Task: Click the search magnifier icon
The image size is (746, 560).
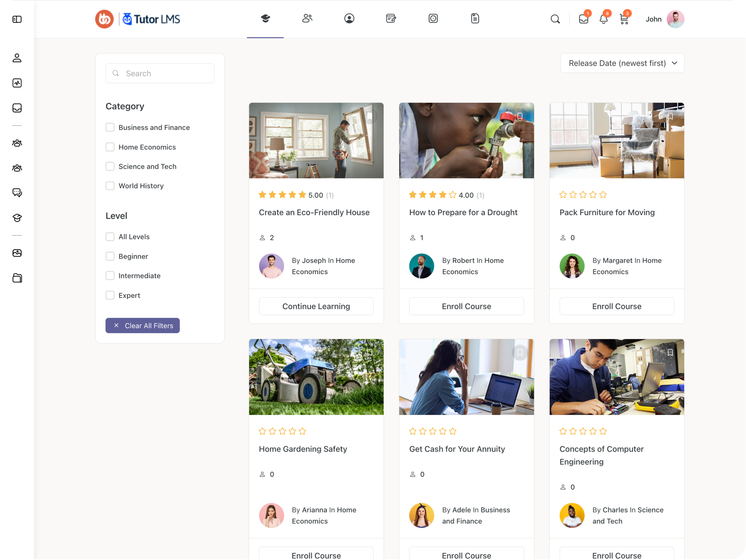Action: coord(555,19)
